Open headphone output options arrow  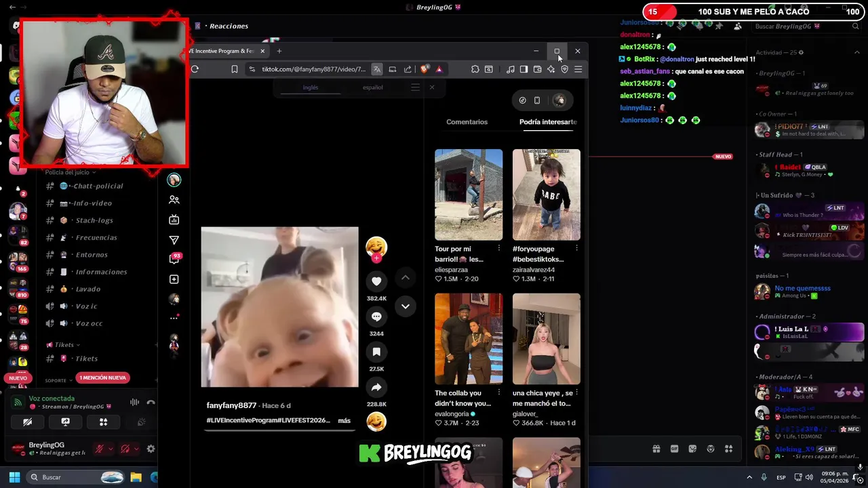pos(136,449)
